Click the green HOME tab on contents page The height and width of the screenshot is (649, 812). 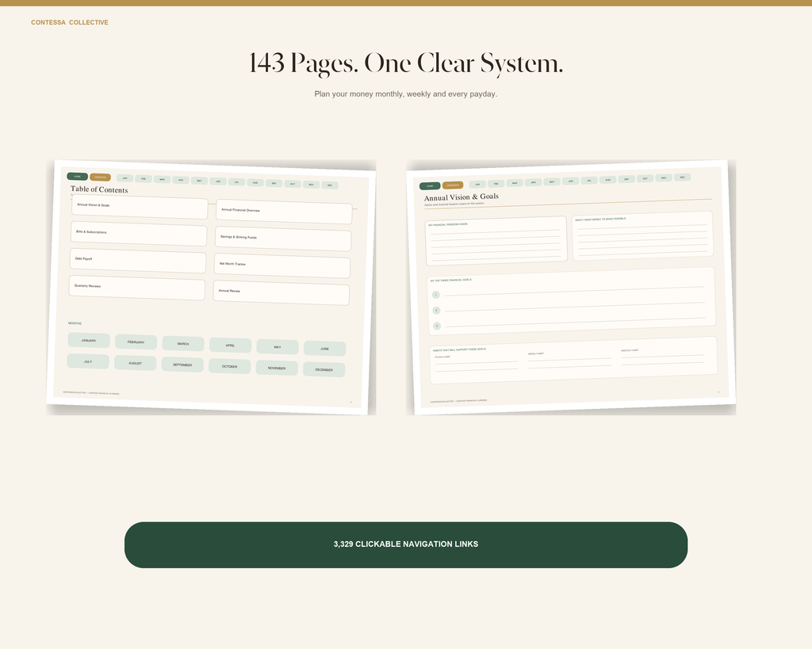pyautogui.click(x=77, y=177)
